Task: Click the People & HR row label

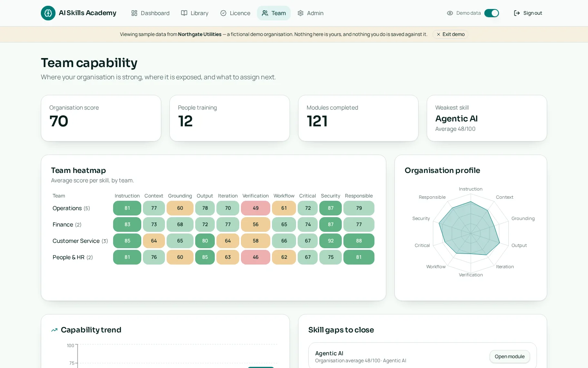Action: (x=73, y=257)
